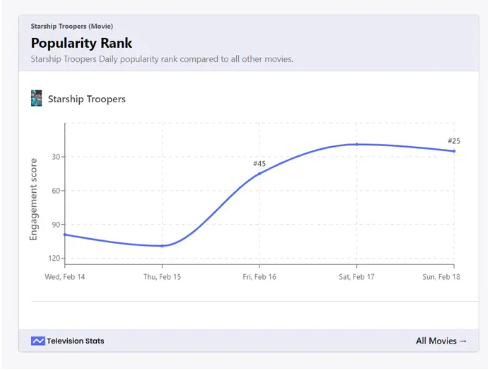Viewport: 488px width, 370px height.
Task: Click the lowest data point on Thu, Feb 15
Action: tap(162, 246)
